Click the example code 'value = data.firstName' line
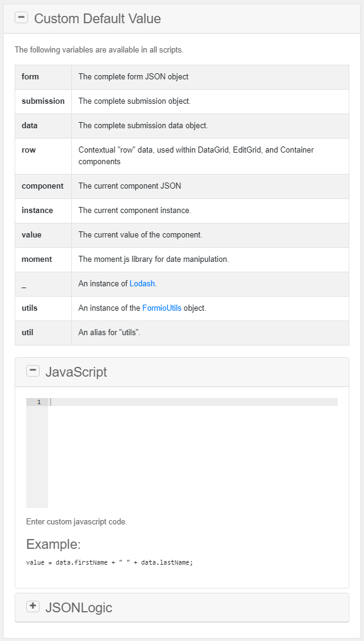 point(109,562)
